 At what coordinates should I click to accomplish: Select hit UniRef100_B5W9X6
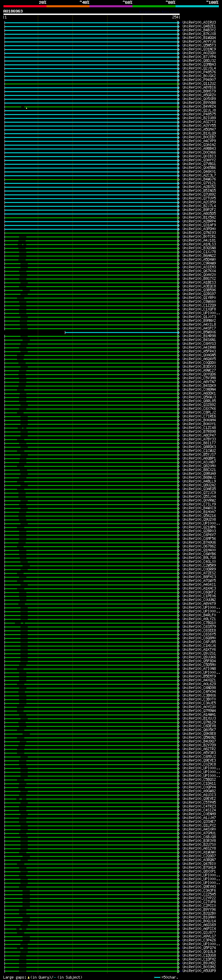[x=199, y=332]
